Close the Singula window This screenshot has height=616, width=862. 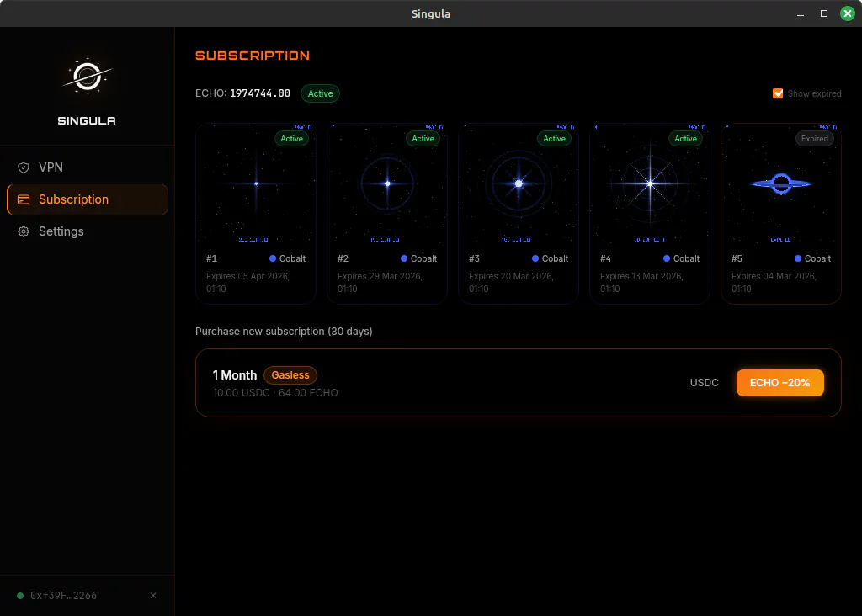click(847, 13)
